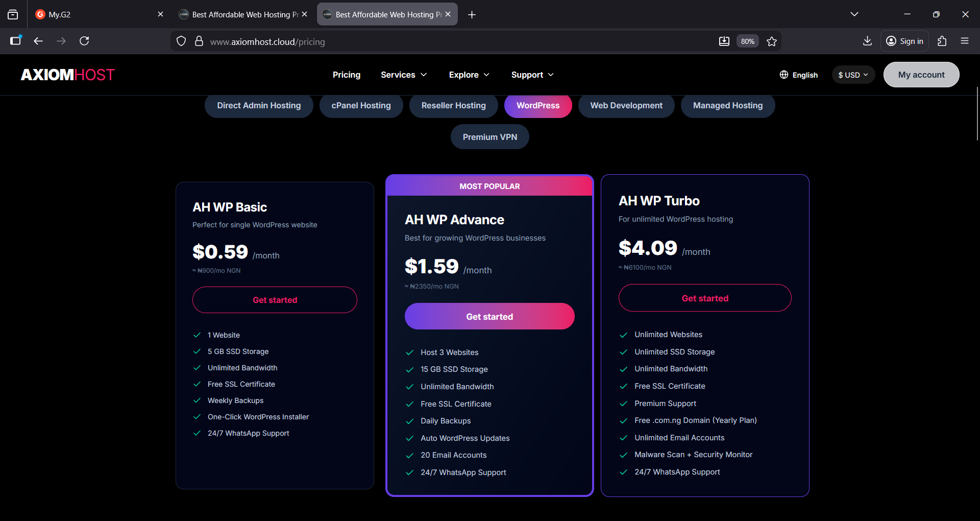Image resolution: width=980 pixels, height=521 pixels.
Task: Click 'Unlimited Email Accounts' feature
Action: point(679,438)
